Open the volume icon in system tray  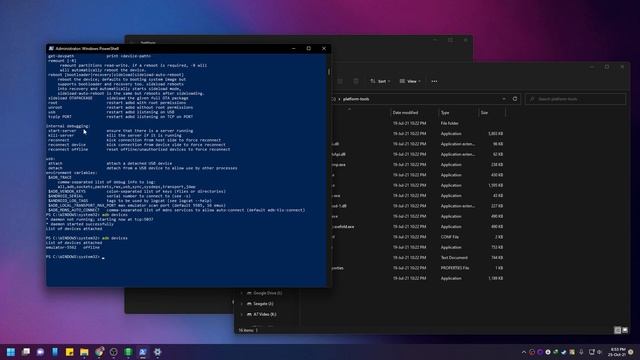click(x=600, y=352)
